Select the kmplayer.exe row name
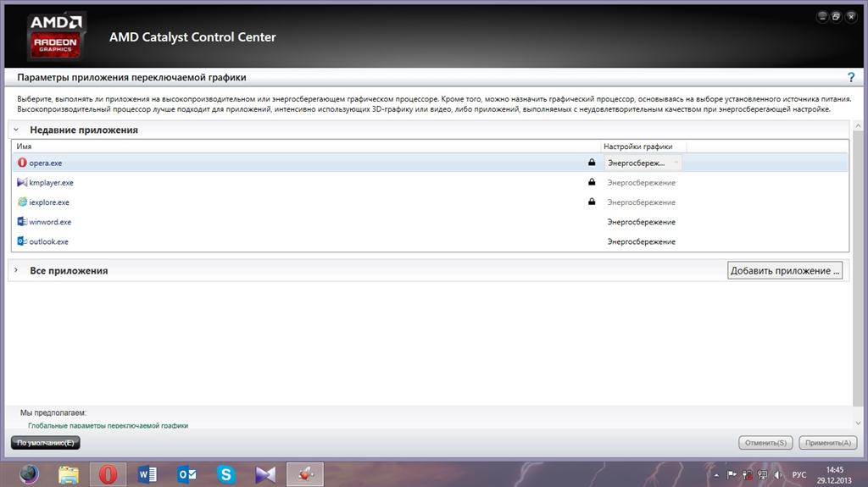The image size is (868, 487). [x=51, y=183]
